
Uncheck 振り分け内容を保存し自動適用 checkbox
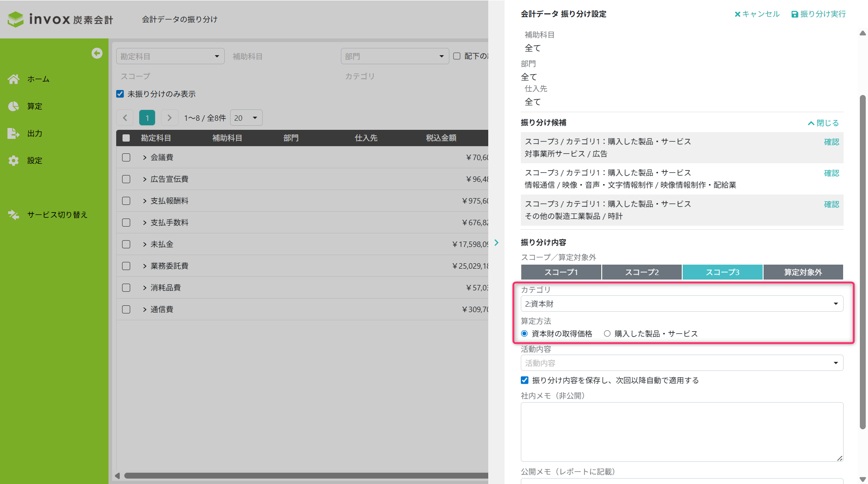tap(524, 380)
